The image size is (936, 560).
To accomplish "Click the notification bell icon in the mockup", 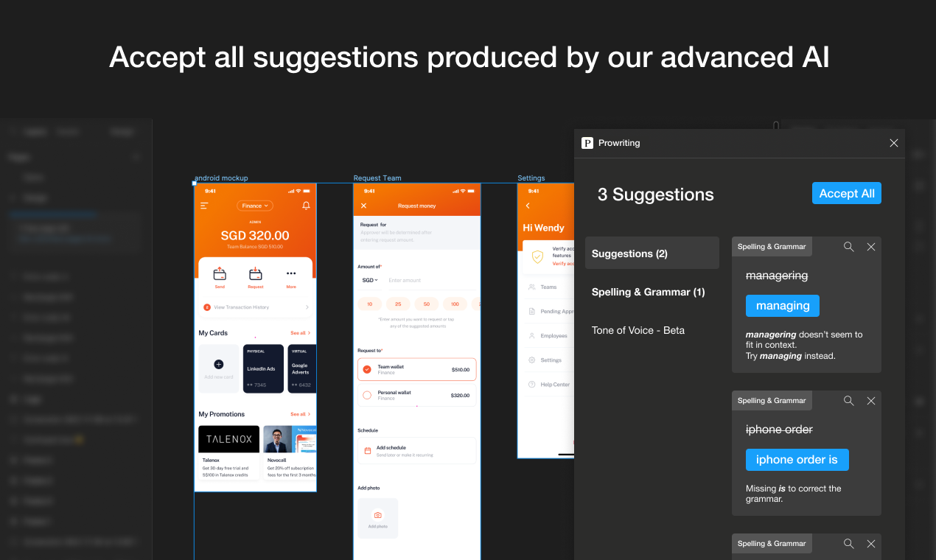I will [306, 206].
